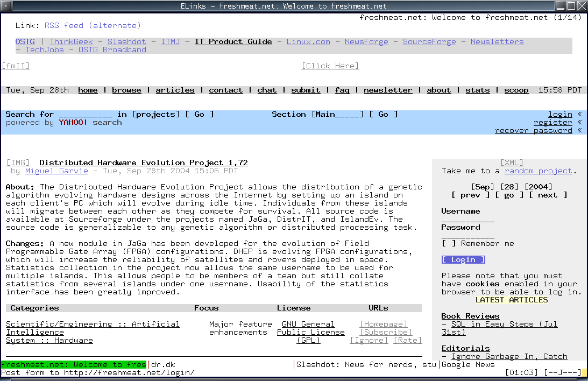Open the about navigation link

click(439, 90)
